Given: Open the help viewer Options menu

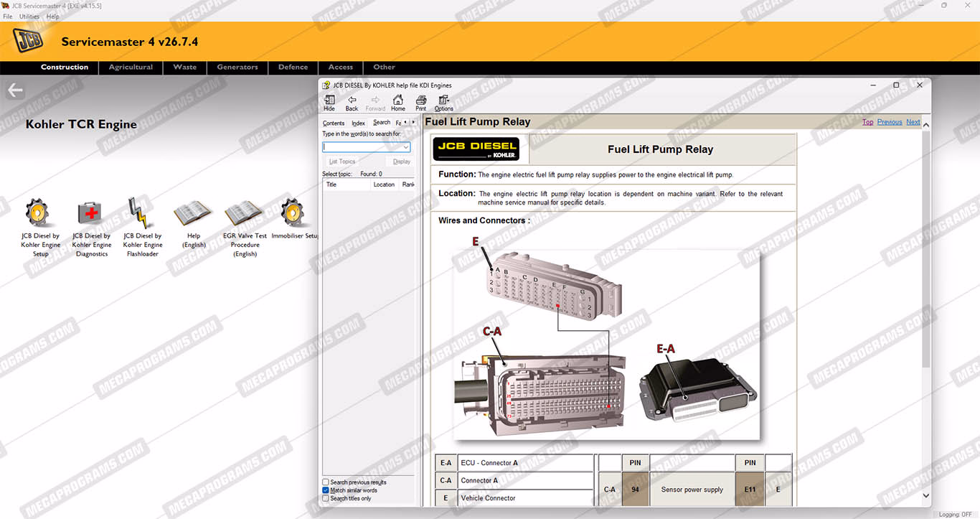Looking at the screenshot, I should (x=444, y=103).
